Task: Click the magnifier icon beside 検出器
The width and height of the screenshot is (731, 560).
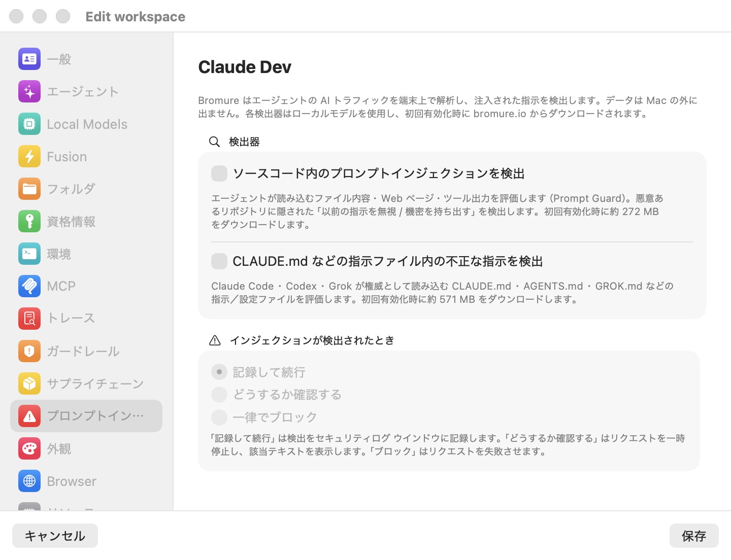Action: click(215, 142)
